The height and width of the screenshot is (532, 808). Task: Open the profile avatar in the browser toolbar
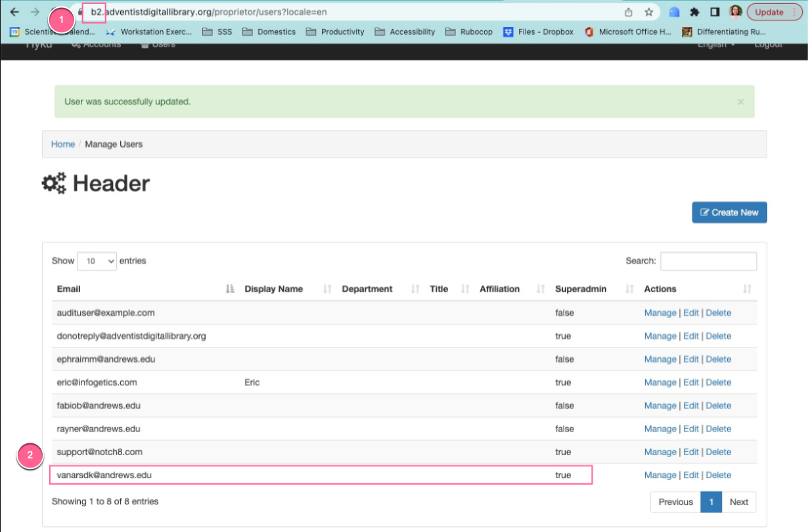[736, 12]
